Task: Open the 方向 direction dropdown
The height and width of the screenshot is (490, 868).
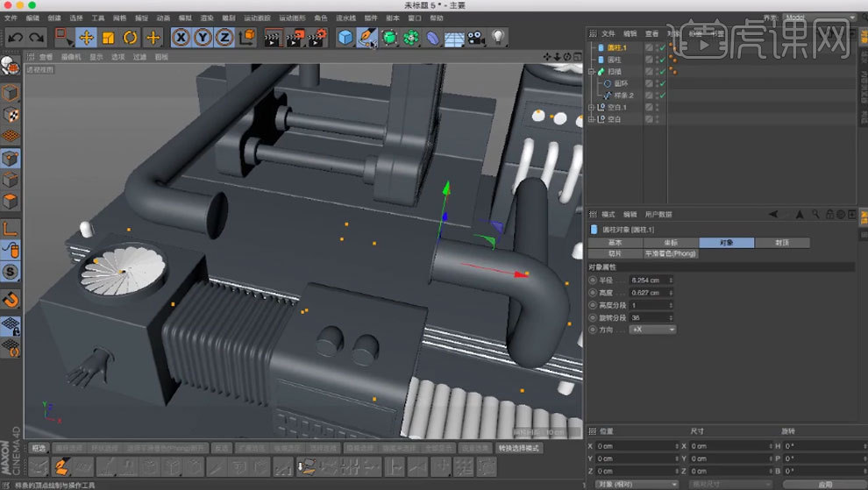Action: click(x=653, y=329)
